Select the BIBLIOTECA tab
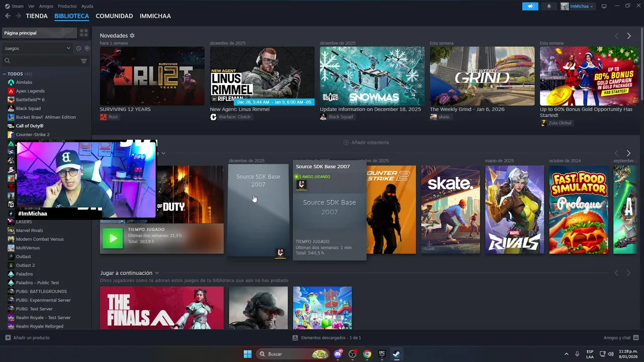The width and height of the screenshot is (644, 362). tap(71, 16)
